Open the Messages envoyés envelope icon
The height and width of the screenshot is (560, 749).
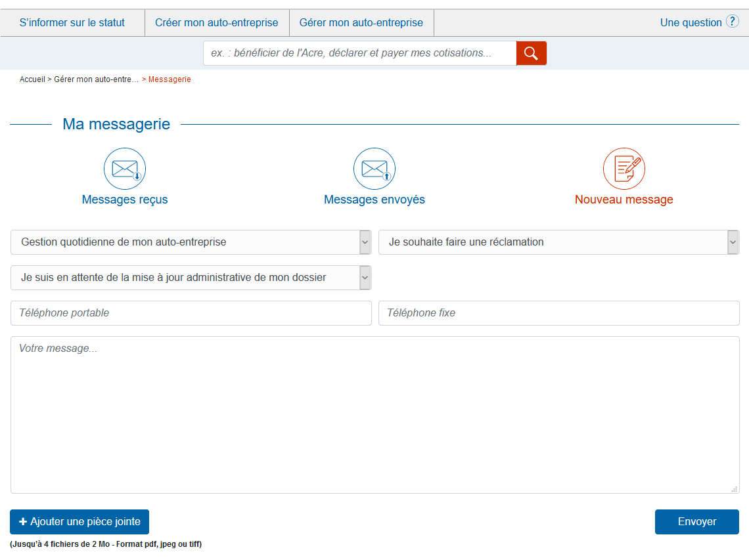[374, 169]
